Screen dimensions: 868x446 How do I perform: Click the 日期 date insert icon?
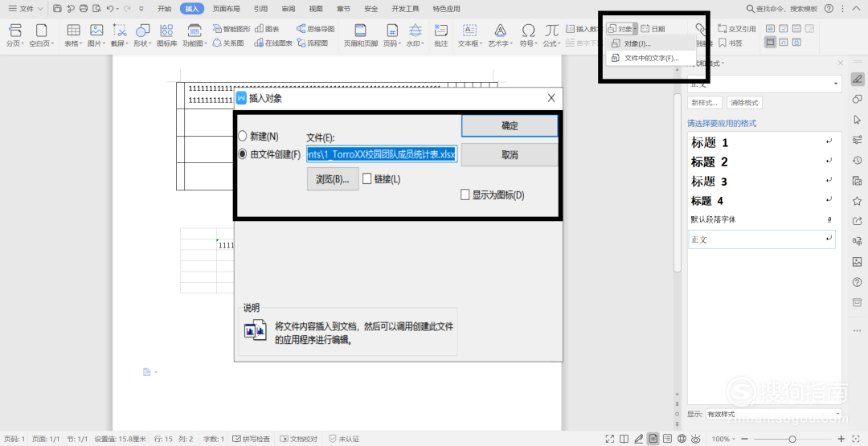coord(653,29)
